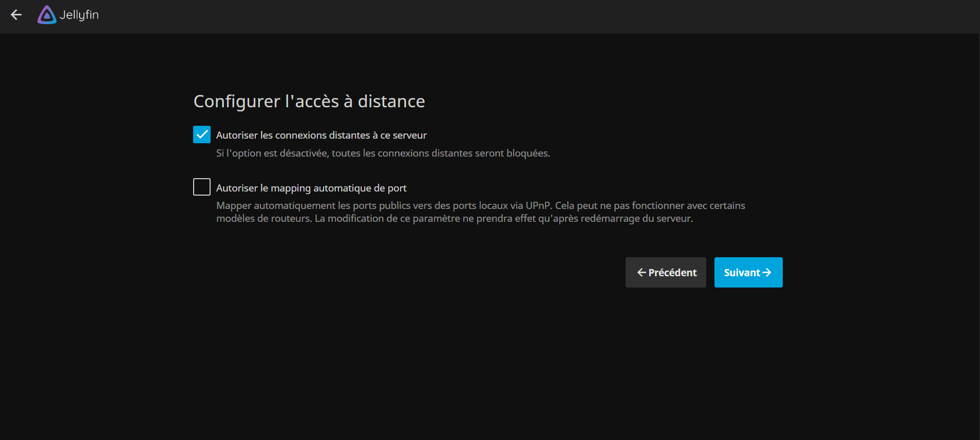Go back with the Précédent button
This screenshot has height=440, width=980.
(666, 272)
